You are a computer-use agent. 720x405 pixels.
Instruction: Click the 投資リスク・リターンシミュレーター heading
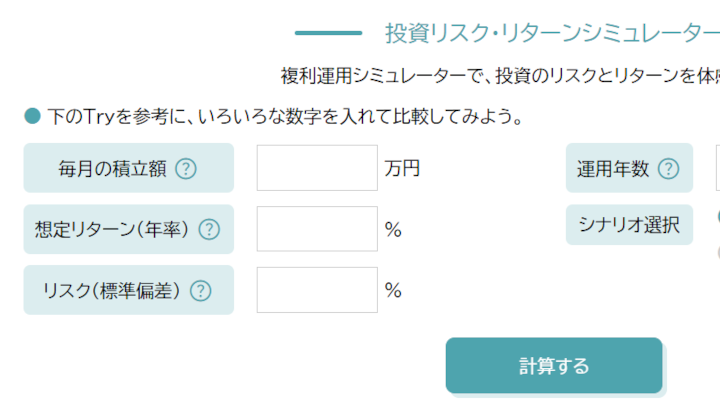click(552, 33)
